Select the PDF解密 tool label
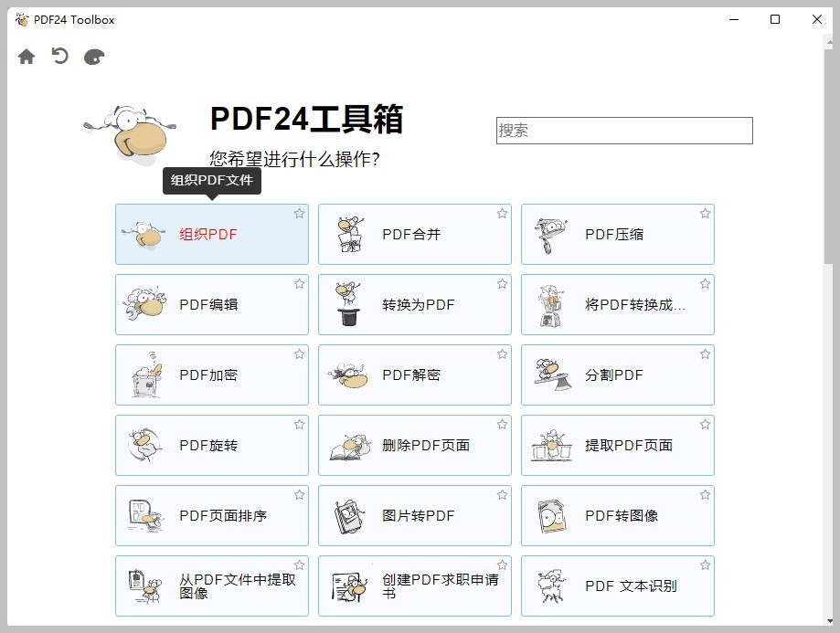 click(x=411, y=375)
